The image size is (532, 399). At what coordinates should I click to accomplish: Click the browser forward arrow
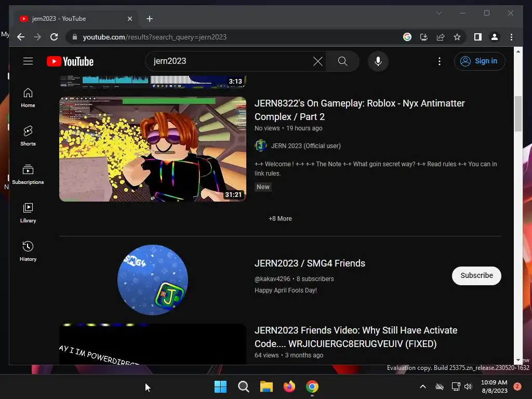tap(37, 37)
